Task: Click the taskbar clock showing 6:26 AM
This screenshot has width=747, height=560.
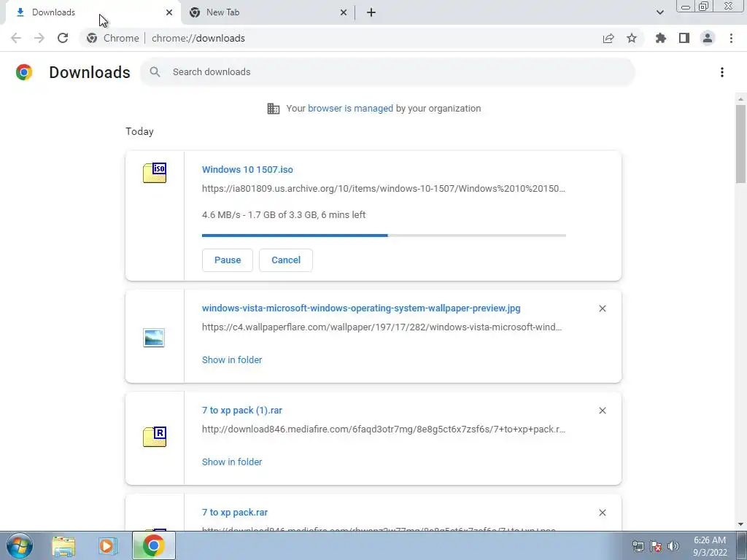Action: coord(710,546)
